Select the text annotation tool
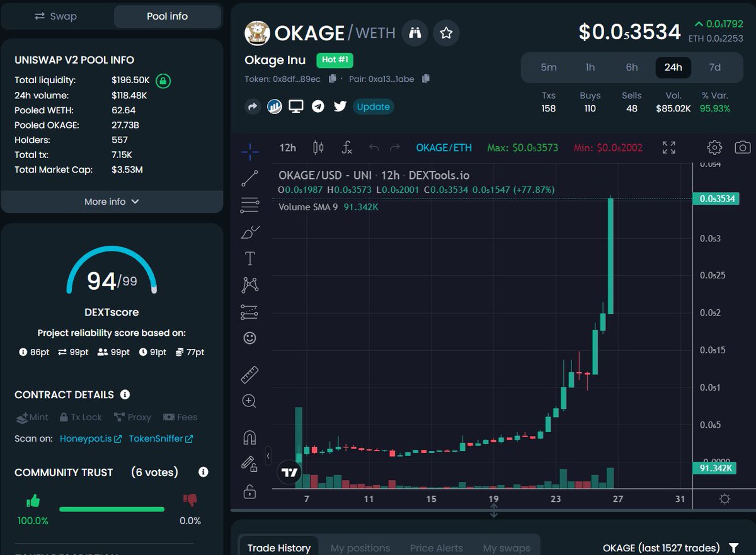756x555 pixels. 249,258
